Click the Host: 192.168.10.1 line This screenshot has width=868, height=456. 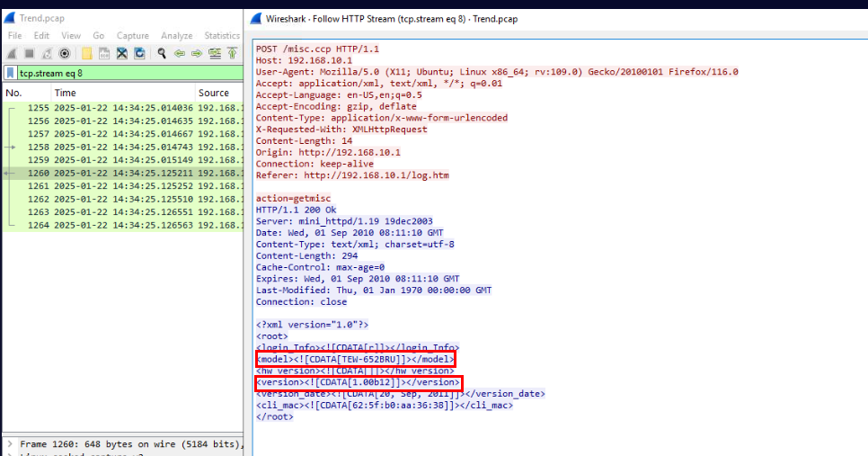tap(304, 60)
